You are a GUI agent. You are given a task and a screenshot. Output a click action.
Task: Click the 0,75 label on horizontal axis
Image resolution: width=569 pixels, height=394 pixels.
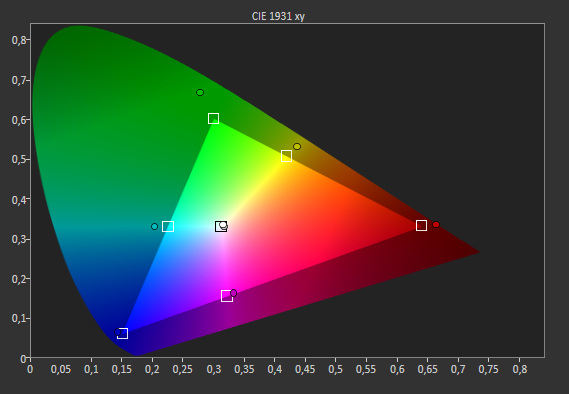[488, 369]
